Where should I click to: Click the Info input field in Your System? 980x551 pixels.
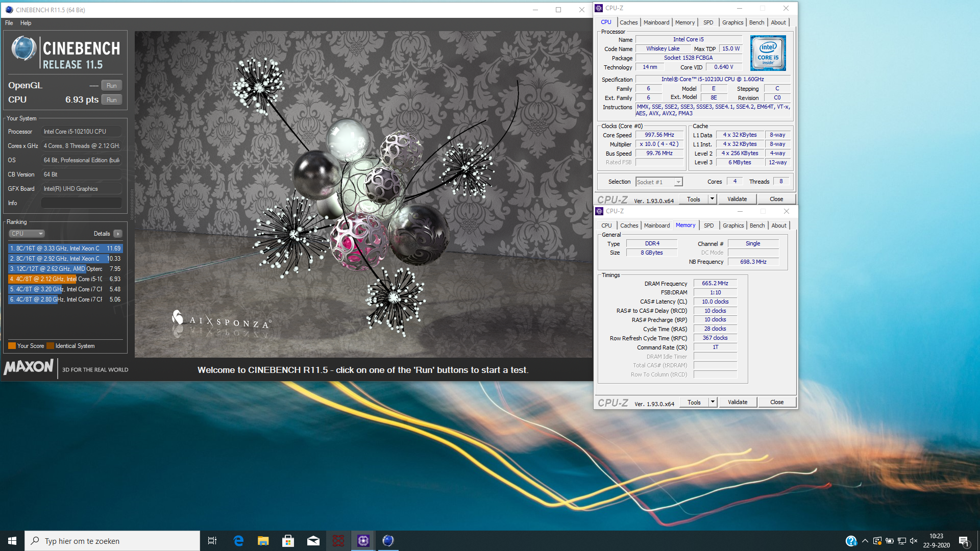(x=82, y=203)
